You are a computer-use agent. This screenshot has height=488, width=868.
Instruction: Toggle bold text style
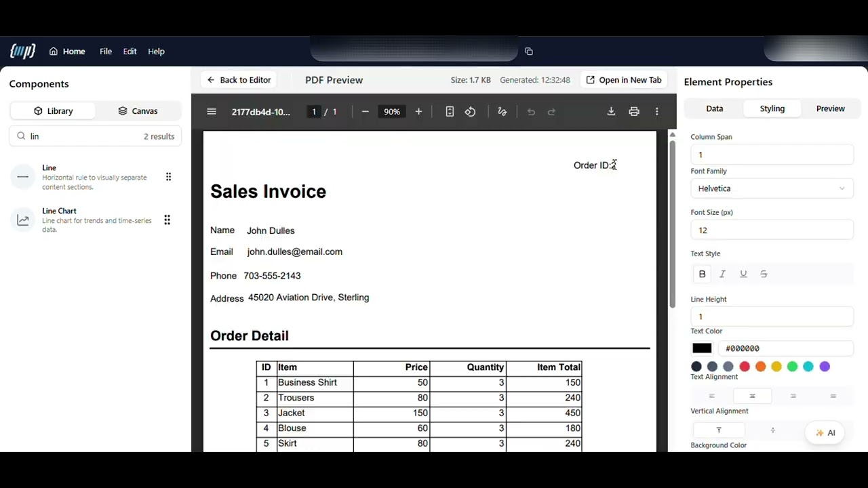(702, 274)
